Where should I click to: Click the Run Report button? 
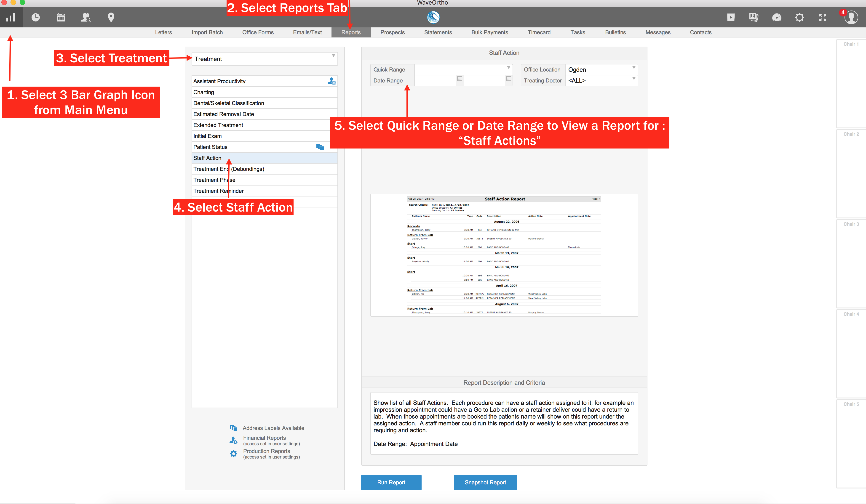(x=391, y=482)
